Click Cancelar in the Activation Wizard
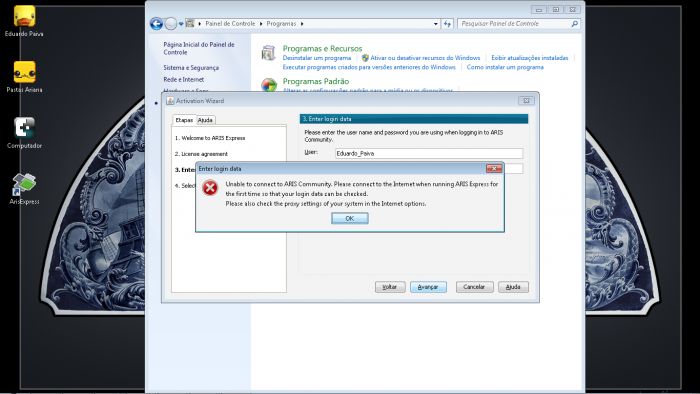700x394 pixels. tap(474, 287)
